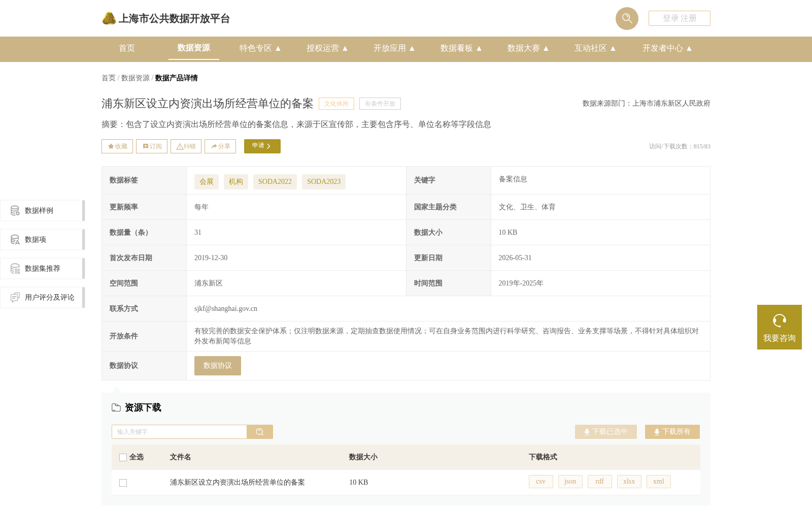Expand the 授权运营 menu
This screenshot has height=508, width=812.
(x=327, y=48)
